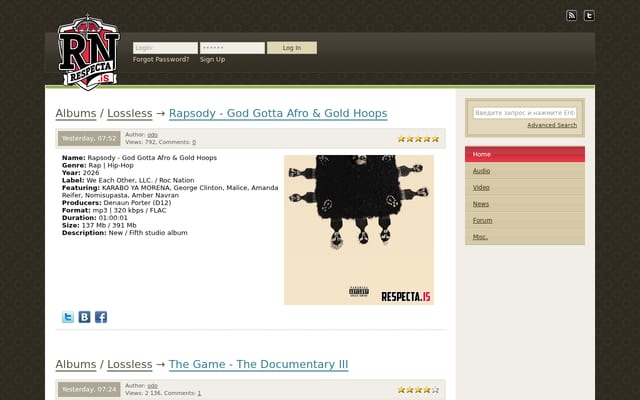The image size is (640, 400).
Task: Open comments count on Rapsody post
Action: tap(194, 142)
